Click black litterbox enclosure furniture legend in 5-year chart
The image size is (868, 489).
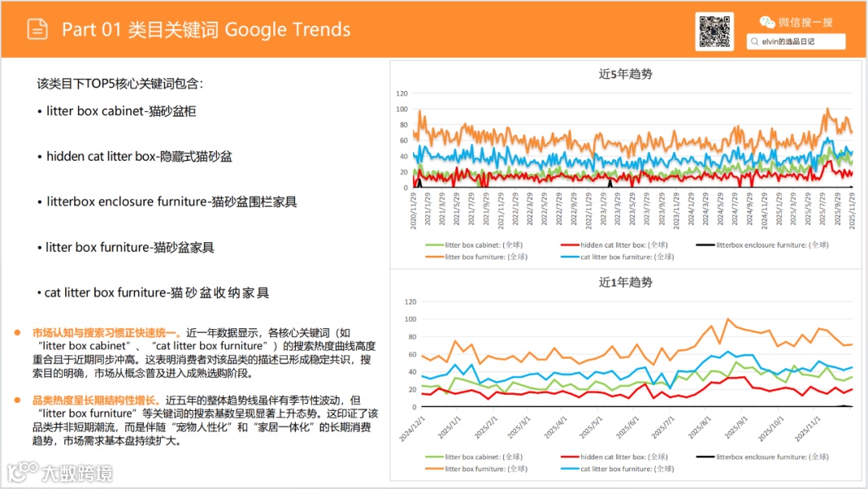coord(762,244)
